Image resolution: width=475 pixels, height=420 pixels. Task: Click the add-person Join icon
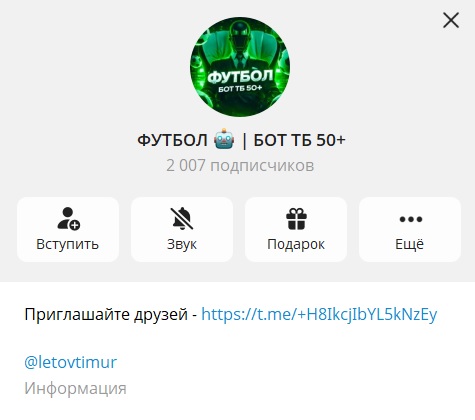(x=68, y=219)
